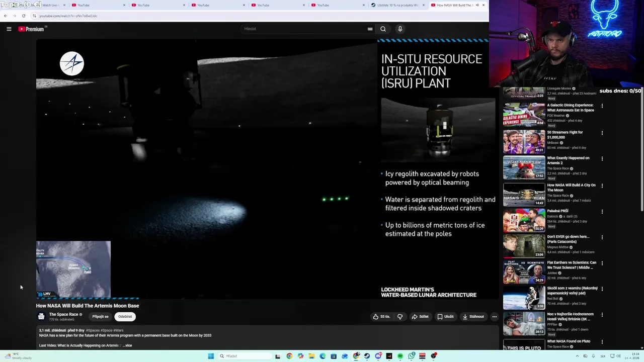Open options menu for Pekelné PRŠÍ video

602,212
